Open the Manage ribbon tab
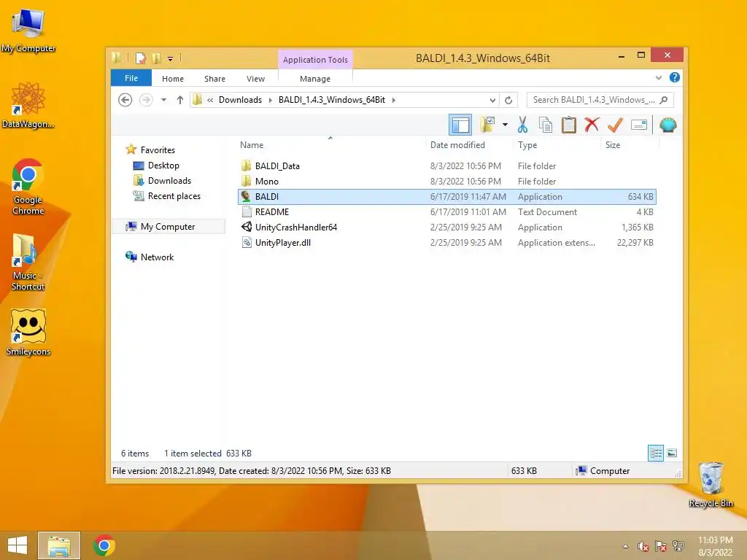The image size is (747, 560). (315, 79)
